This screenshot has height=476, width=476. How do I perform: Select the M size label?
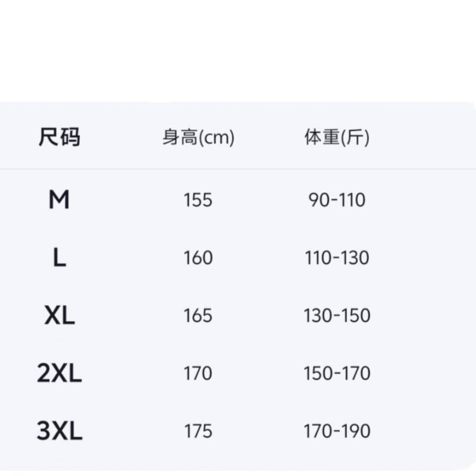[x=59, y=200]
